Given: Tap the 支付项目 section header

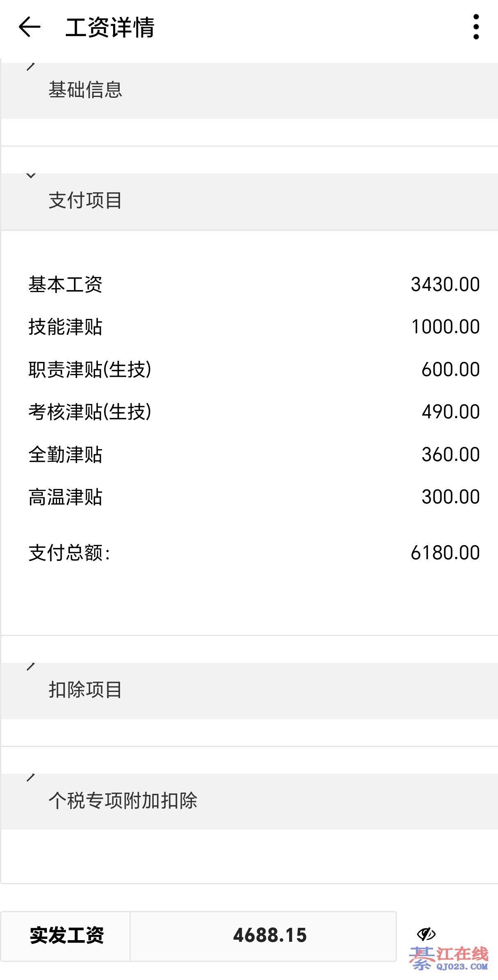Looking at the screenshot, I should (85, 201).
